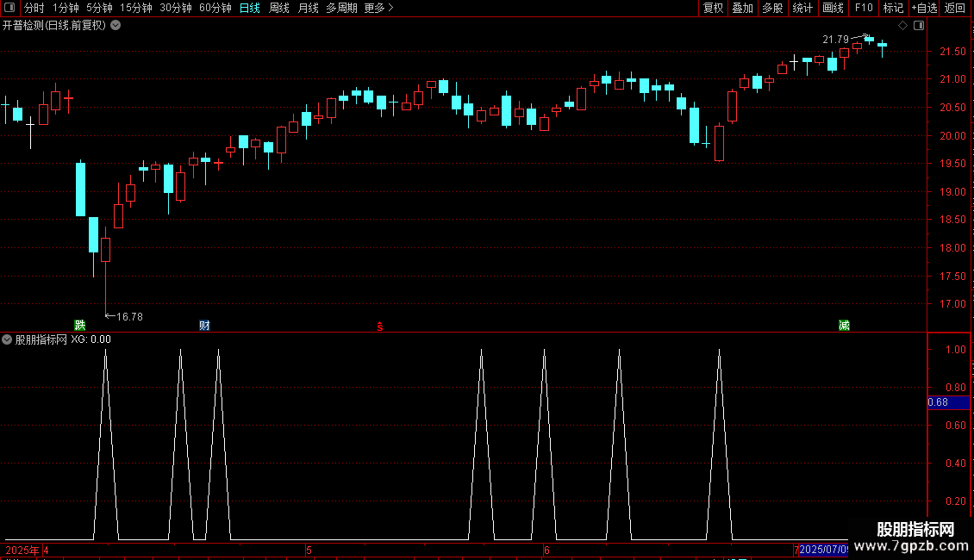This screenshot has height=560, width=974.
Task: Select the 30分钟 period
Action: 176,8
